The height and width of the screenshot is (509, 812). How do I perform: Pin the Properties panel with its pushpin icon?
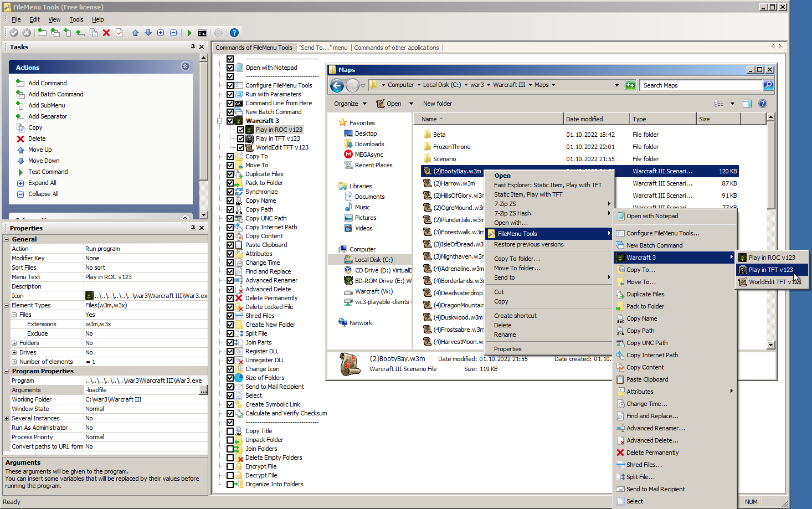pyautogui.click(x=193, y=228)
